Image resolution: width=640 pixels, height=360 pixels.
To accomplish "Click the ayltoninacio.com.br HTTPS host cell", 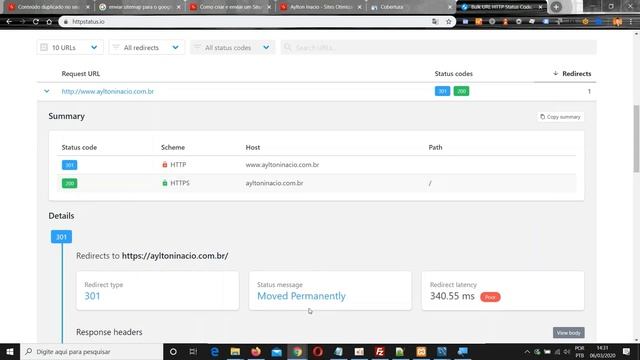I will click(274, 183).
